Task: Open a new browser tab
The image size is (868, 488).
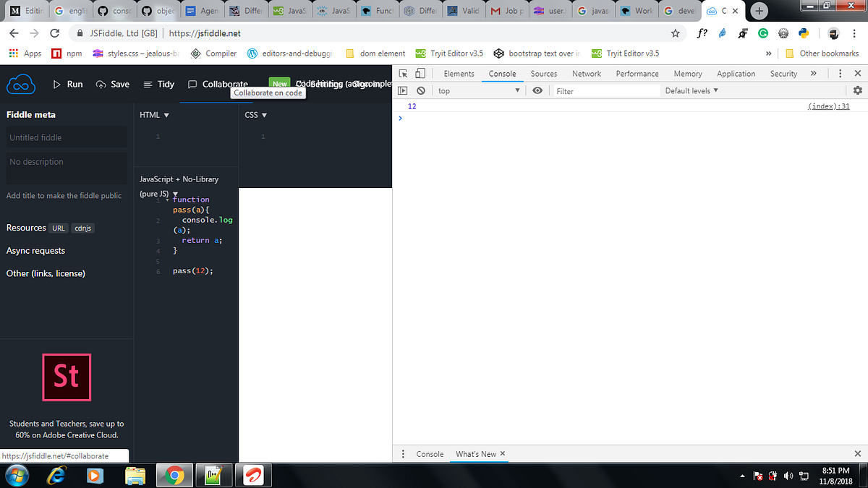Action: click(759, 11)
